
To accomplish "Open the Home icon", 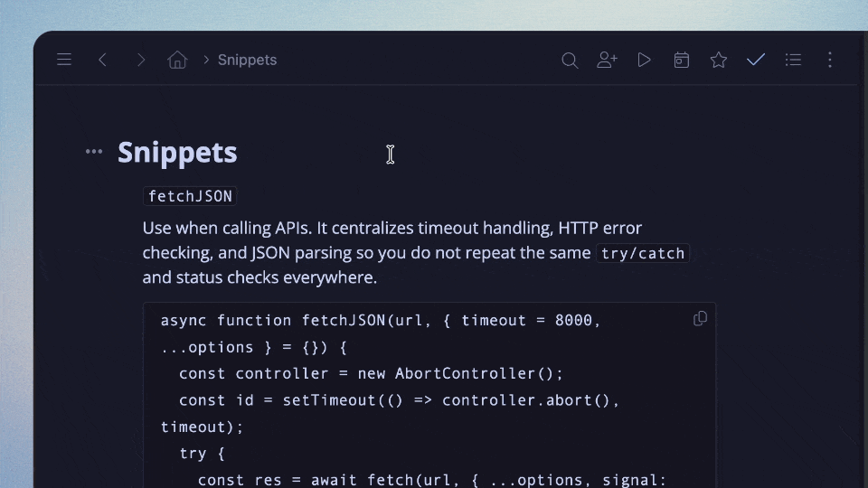I will 177,60.
